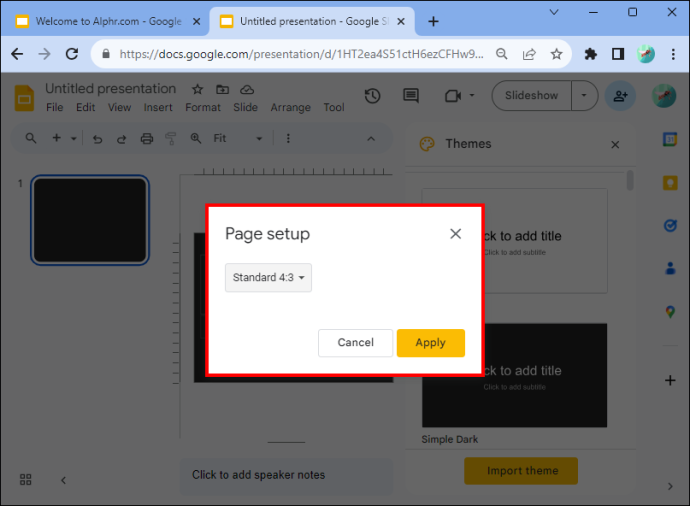Expand the camera options arrow

472,95
